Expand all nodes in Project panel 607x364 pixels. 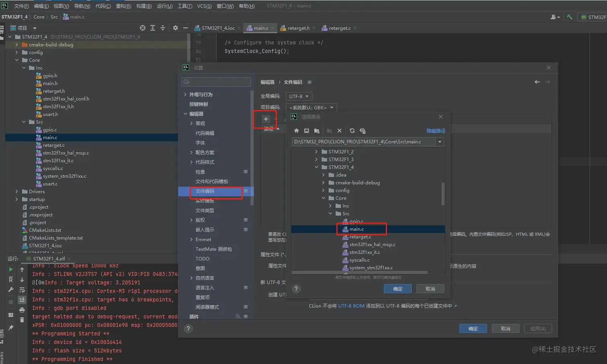pos(153,28)
